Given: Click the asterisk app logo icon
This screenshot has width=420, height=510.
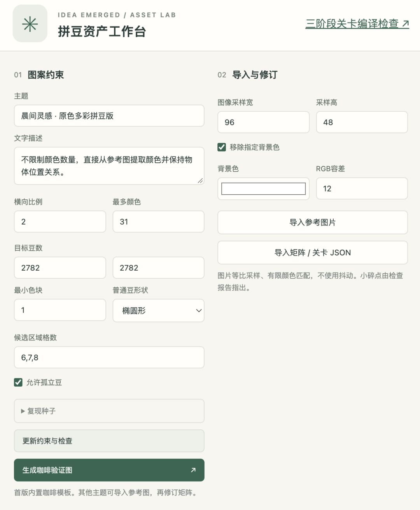Looking at the screenshot, I should click(30, 24).
